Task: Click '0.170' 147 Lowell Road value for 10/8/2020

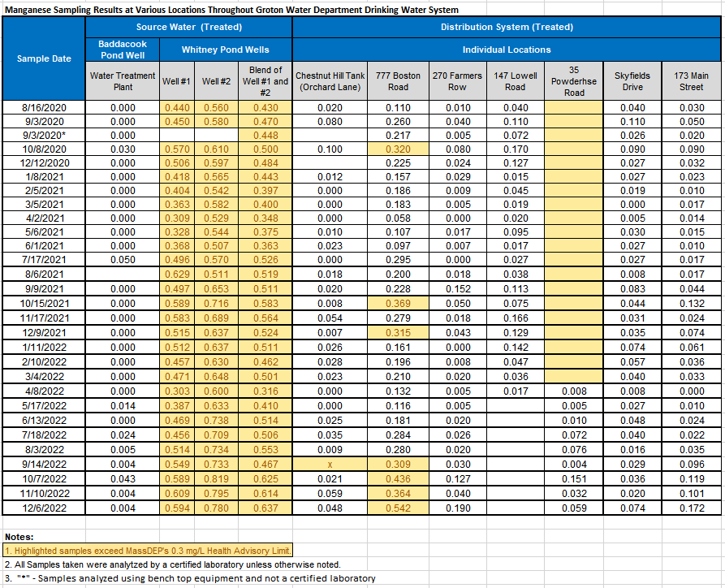Action: (516, 149)
